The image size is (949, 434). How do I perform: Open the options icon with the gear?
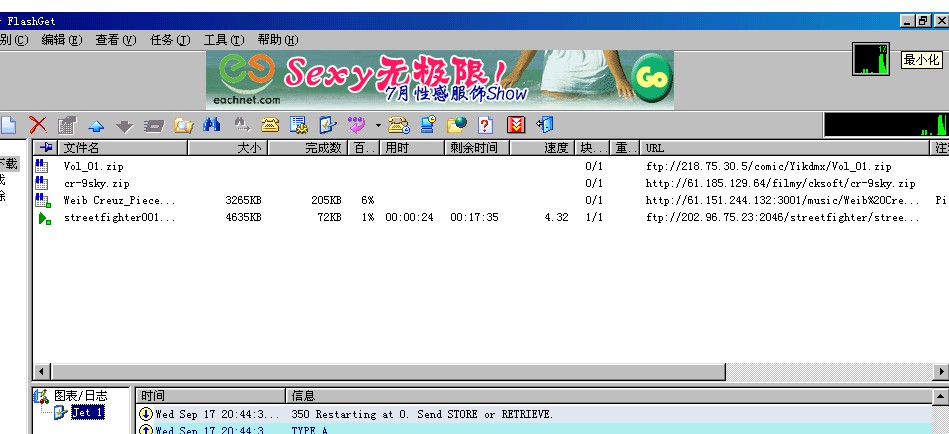(298, 125)
